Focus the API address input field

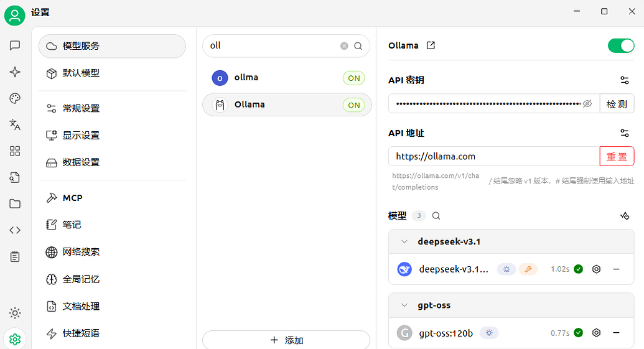point(494,156)
